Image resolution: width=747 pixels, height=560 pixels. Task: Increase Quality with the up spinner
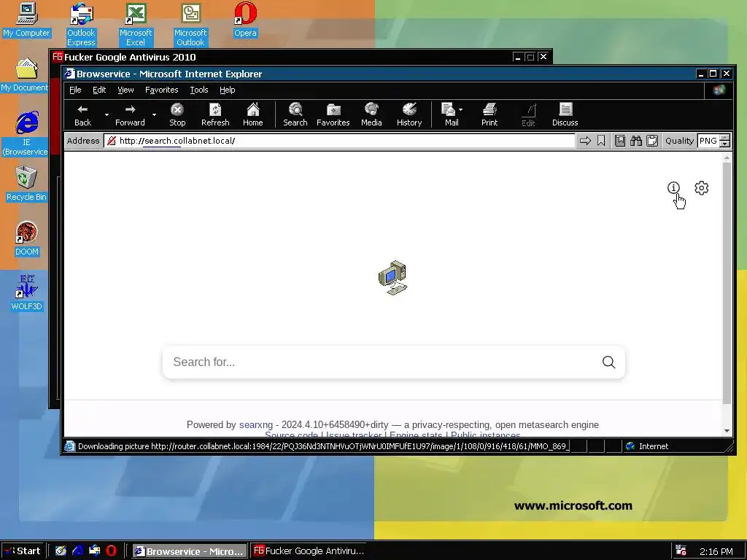tap(724, 138)
